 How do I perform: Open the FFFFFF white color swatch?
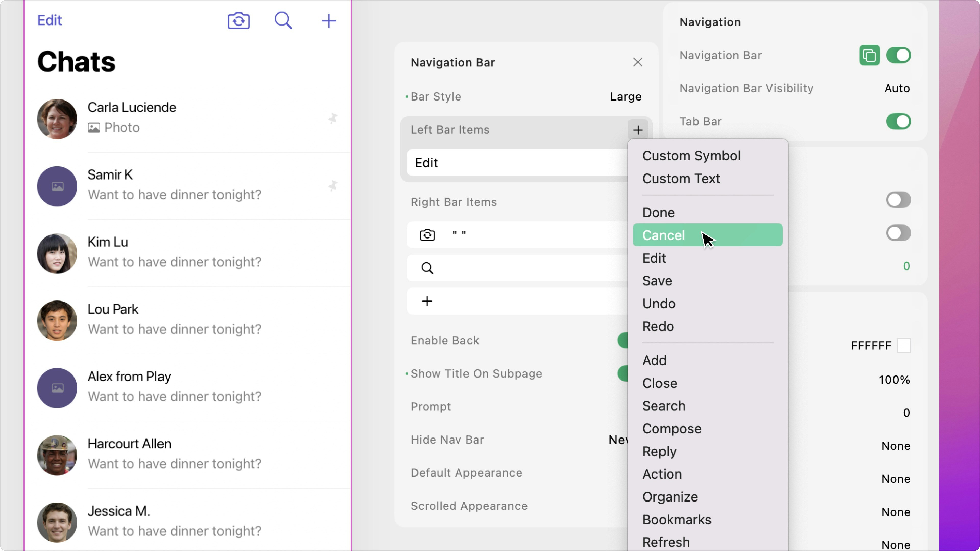pos(903,345)
